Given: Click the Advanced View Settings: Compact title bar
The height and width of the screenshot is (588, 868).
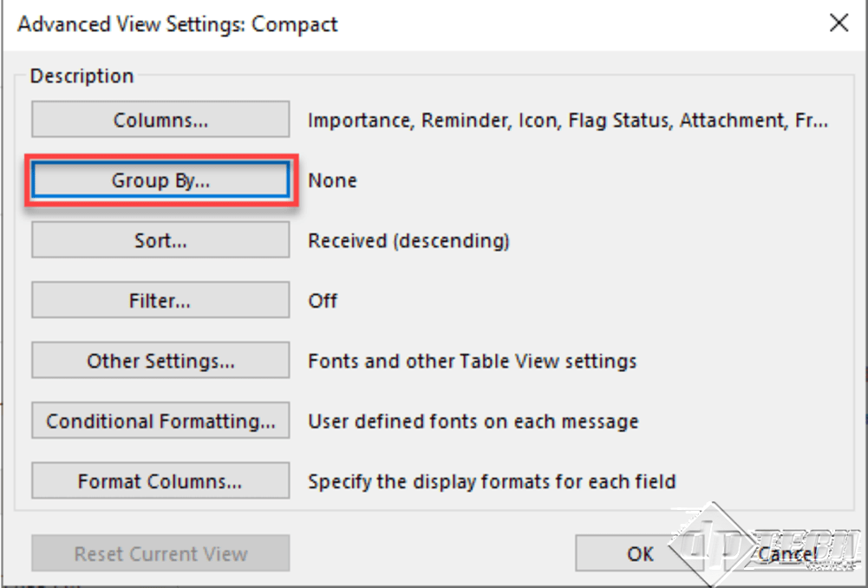Looking at the screenshot, I should point(178,24).
